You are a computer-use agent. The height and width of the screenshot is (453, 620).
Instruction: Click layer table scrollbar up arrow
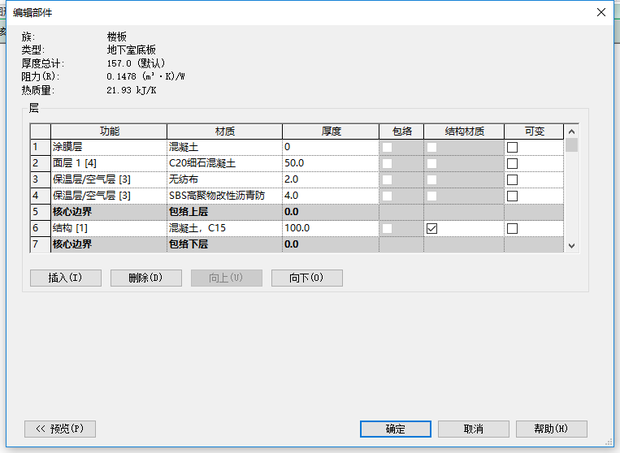pyautogui.click(x=572, y=131)
